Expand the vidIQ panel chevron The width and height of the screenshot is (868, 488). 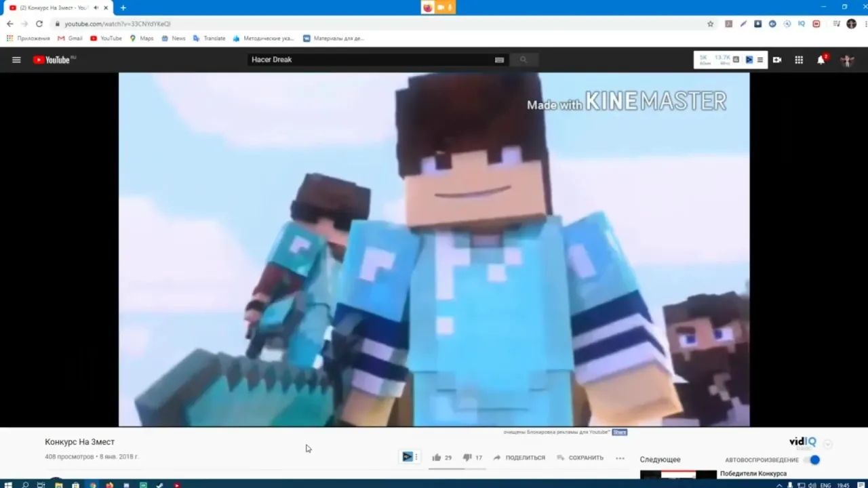828,445
